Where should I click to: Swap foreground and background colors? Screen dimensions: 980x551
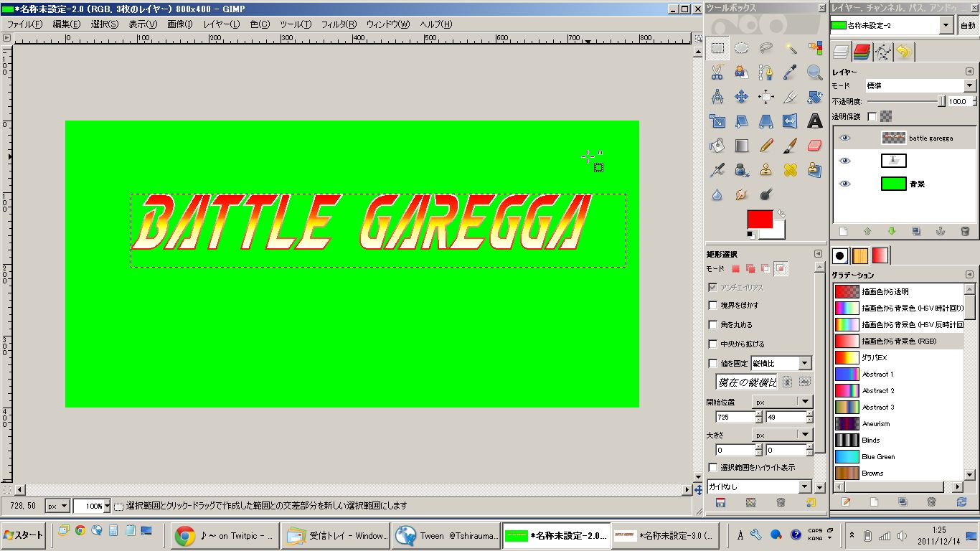point(781,214)
